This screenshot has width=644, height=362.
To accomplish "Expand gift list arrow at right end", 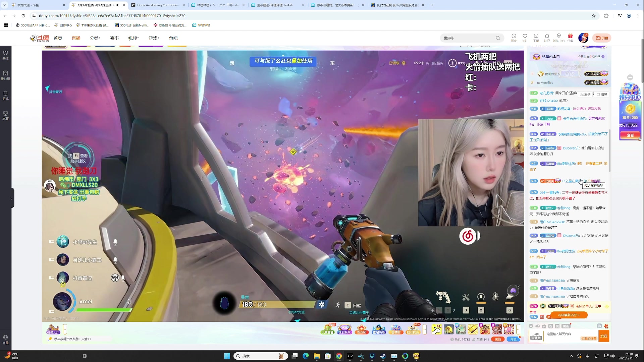I will pos(518,329).
